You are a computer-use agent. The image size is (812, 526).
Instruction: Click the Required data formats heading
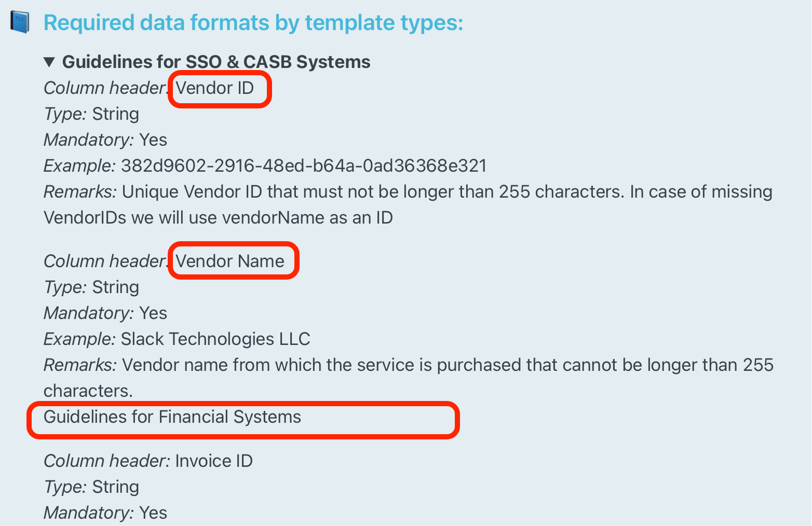click(253, 23)
